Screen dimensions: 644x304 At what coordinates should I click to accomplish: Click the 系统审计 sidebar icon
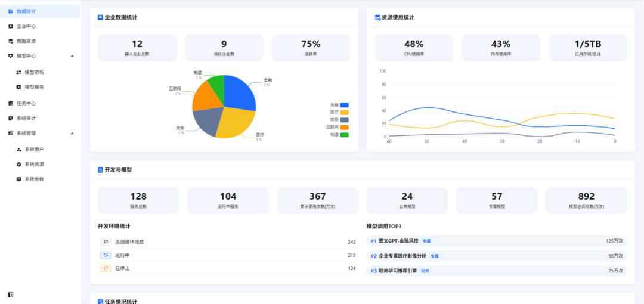tap(11, 118)
